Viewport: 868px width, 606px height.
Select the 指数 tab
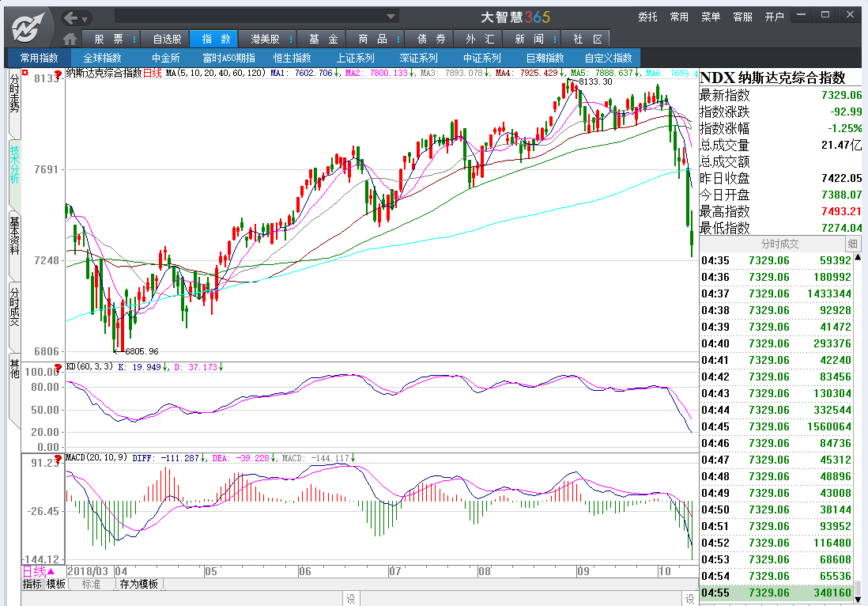pyautogui.click(x=215, y=39)
